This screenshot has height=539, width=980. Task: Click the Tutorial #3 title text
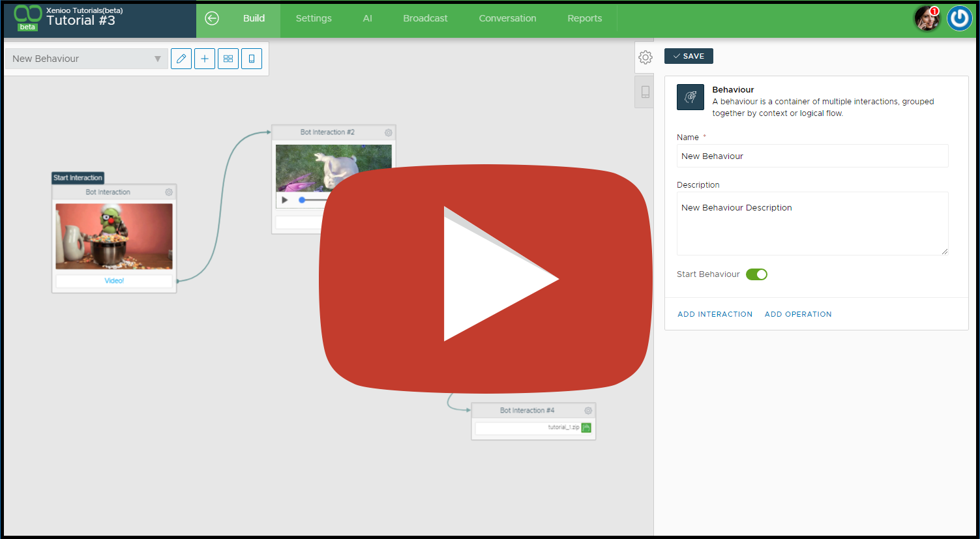(x=81, y=21)
